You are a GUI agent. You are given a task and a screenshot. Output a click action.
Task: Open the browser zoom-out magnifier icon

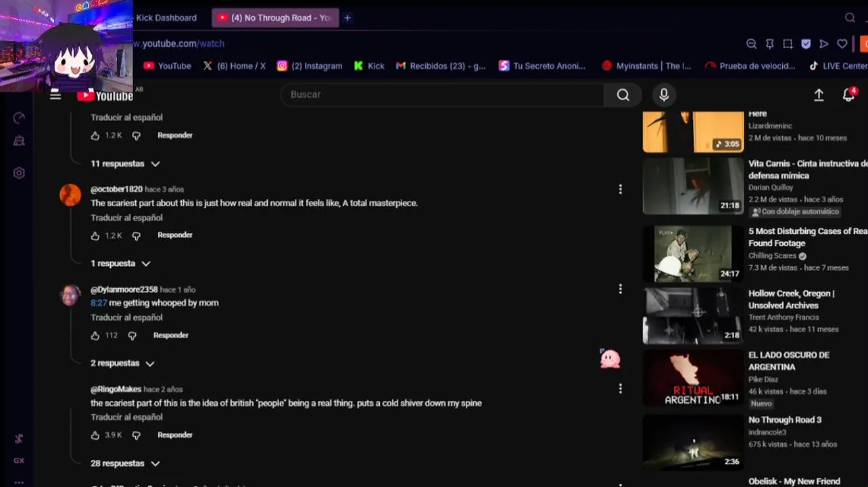[751, 44]
